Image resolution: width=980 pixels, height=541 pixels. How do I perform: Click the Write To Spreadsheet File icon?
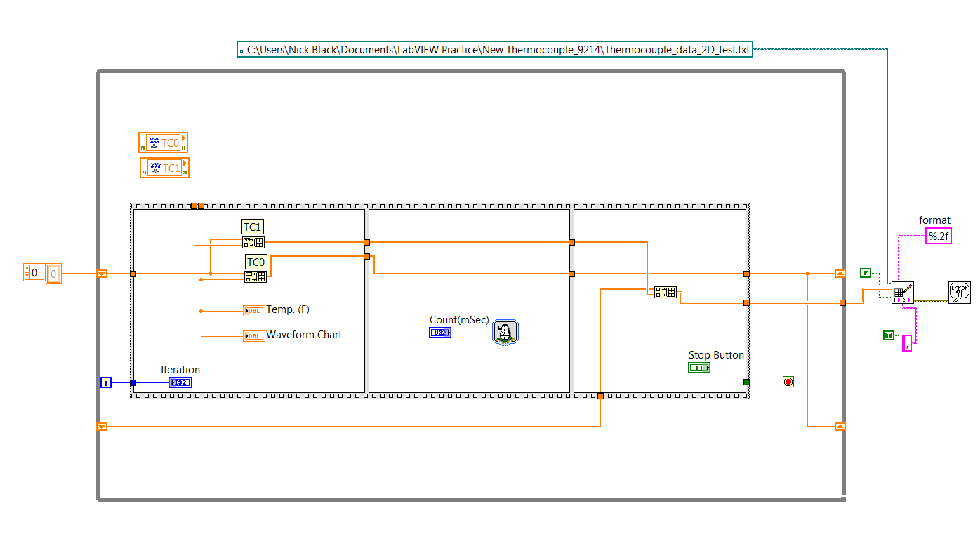click(903, 293)
